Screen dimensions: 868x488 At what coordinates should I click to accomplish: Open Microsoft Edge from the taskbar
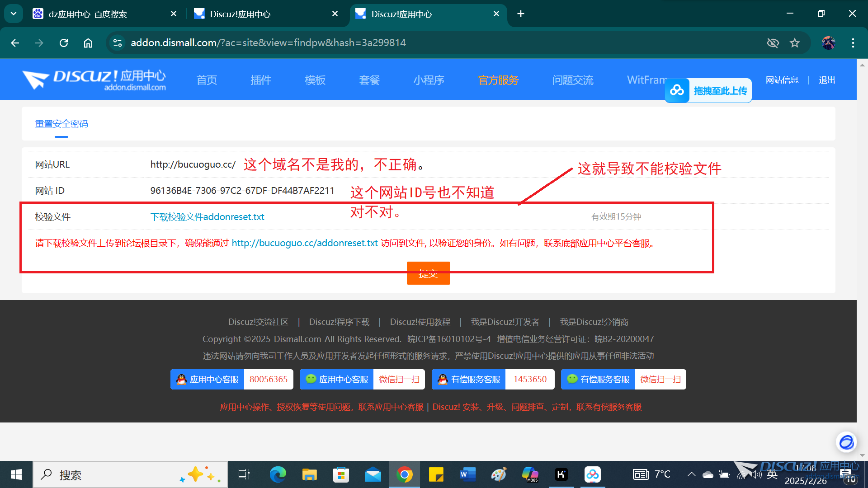coord(278,474)
